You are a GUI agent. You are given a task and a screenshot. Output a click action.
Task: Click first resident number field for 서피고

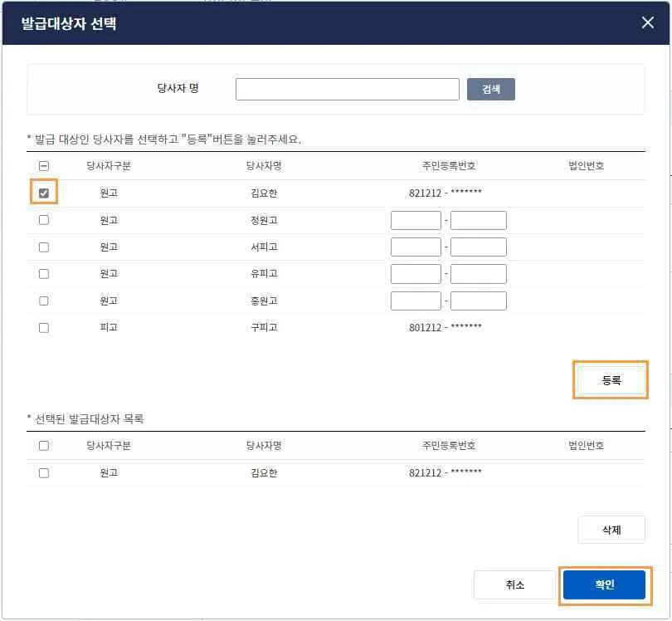pyautogui.click(x=416, y=247)
